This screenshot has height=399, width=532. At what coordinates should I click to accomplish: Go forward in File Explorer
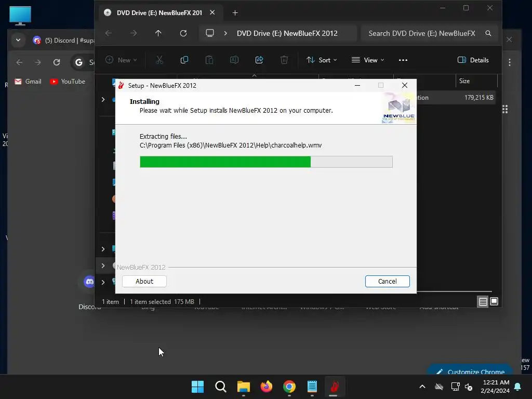(x=134, y=33)
